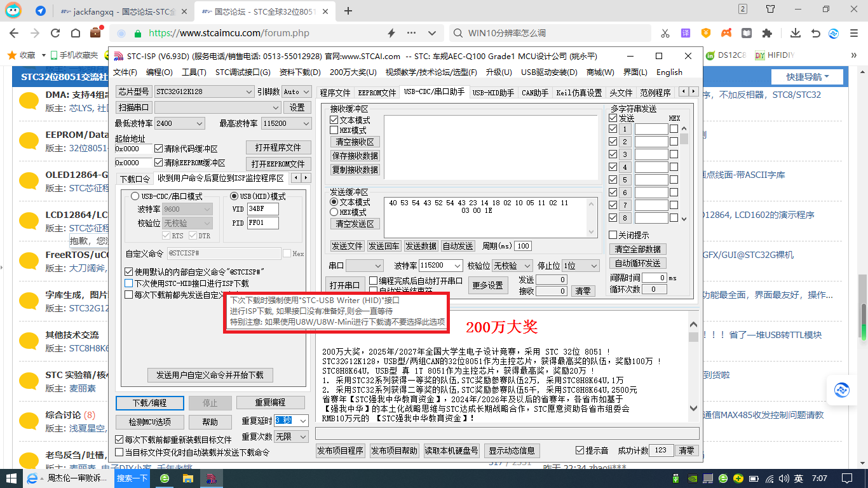Select USB-CDC/串口模式 radio button

(135, 196)
